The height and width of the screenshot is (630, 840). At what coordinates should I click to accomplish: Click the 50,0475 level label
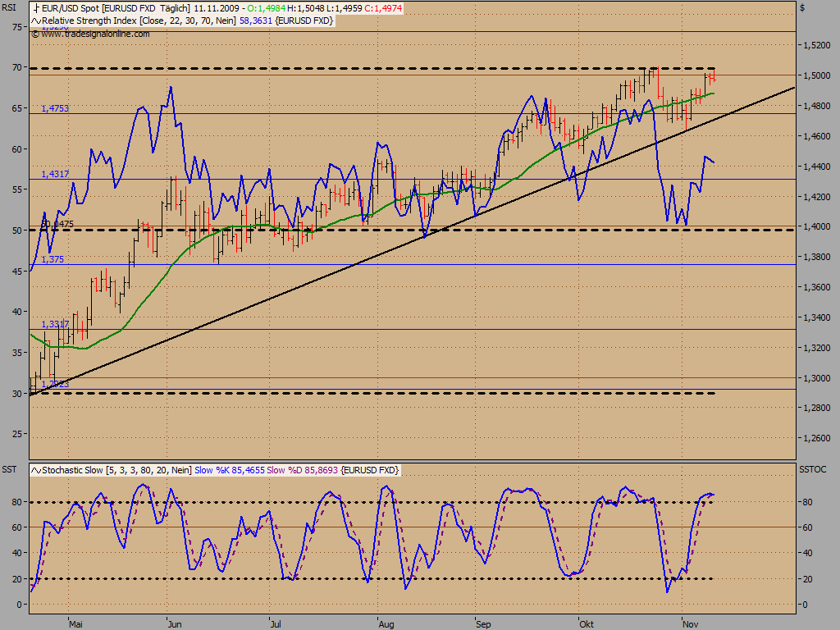coord(57,224)
